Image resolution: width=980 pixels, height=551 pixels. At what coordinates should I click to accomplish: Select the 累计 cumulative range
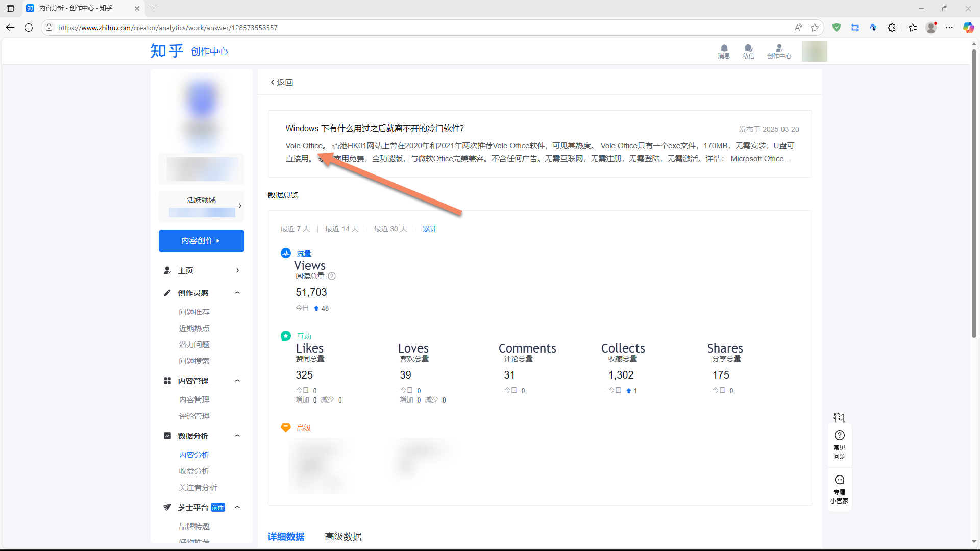pos(430,229)
